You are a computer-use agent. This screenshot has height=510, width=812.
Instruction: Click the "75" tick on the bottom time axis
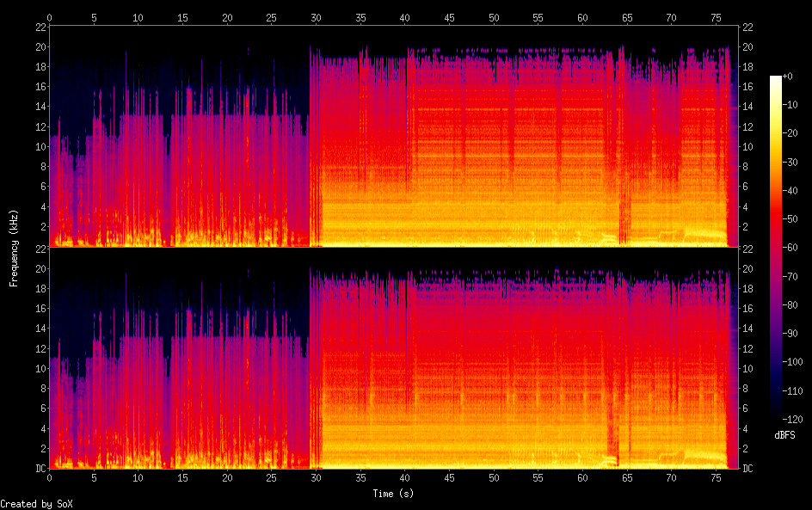pyautogui.click(x=716, y=477)
